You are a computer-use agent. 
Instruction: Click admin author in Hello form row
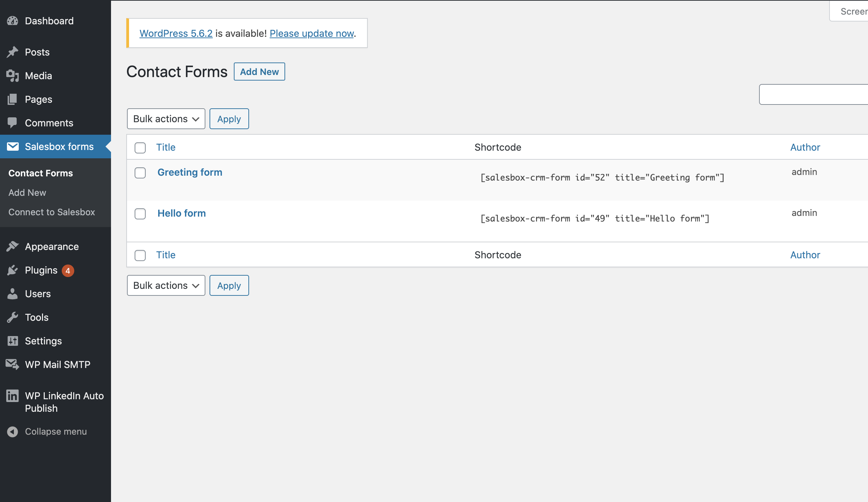point(804,213)
